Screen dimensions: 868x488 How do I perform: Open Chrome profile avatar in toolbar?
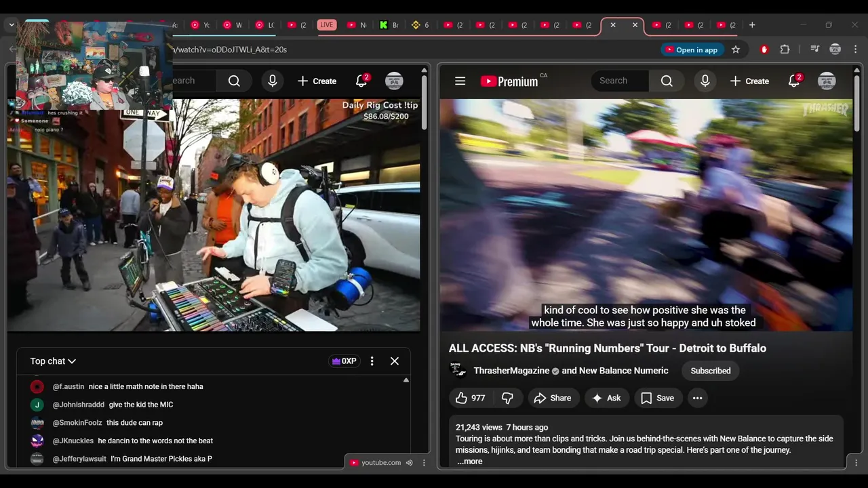[835, 49]
